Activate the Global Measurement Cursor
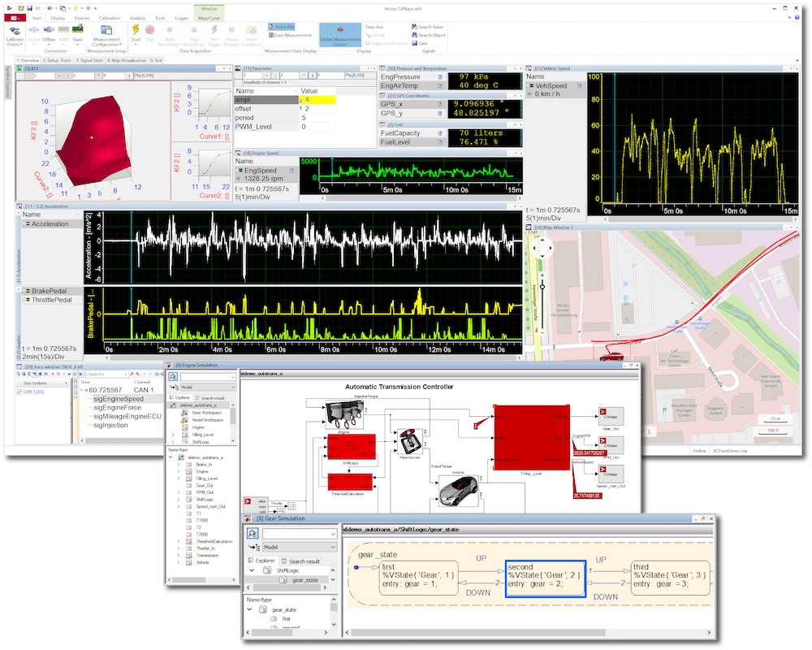The image size is (812, 650). [x=340, y=36]
